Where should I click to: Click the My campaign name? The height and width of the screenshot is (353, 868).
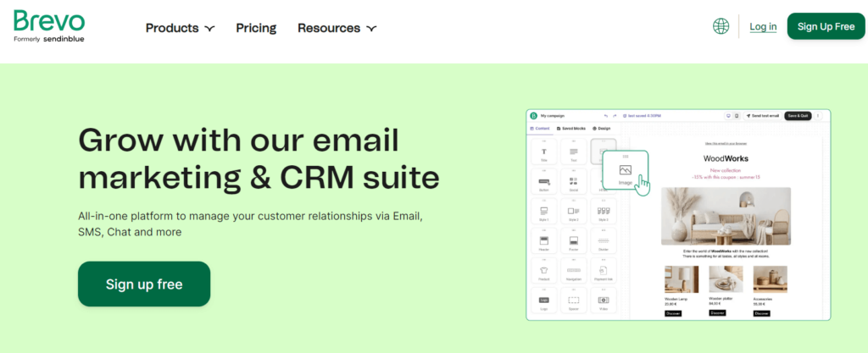tap(553, 116)
